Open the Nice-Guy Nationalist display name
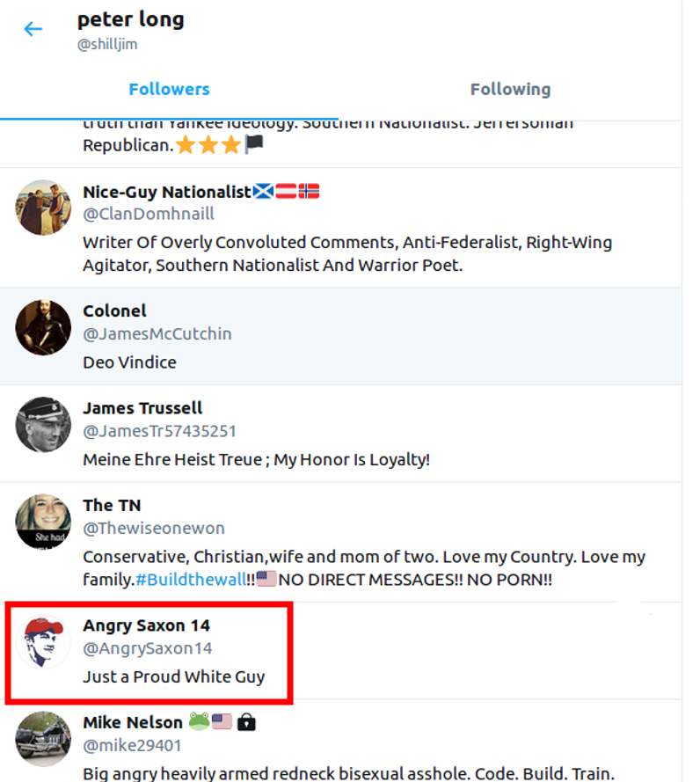Screen dimensions: 700x782 [167, 191]
